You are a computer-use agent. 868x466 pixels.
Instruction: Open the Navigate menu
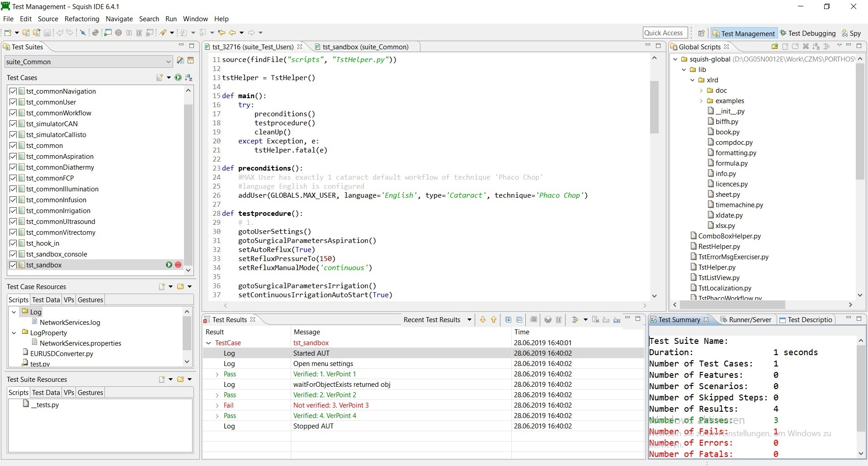click(x=119, y=19)
